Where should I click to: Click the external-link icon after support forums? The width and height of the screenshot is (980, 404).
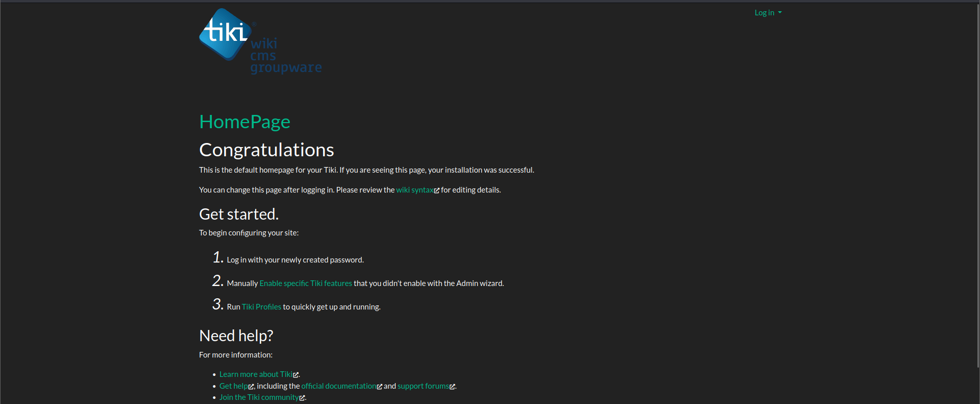pos(452,387)
